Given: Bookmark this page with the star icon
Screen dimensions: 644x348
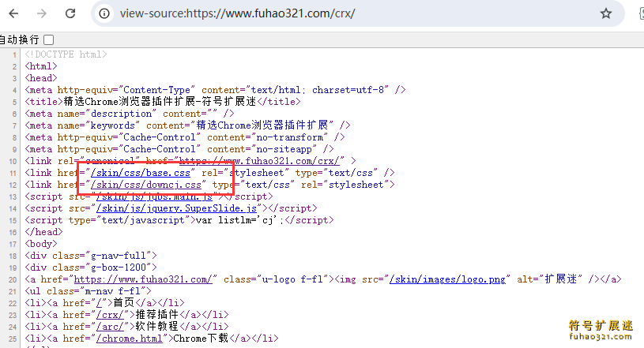Looking at the screenshot, I should point(606,13).
